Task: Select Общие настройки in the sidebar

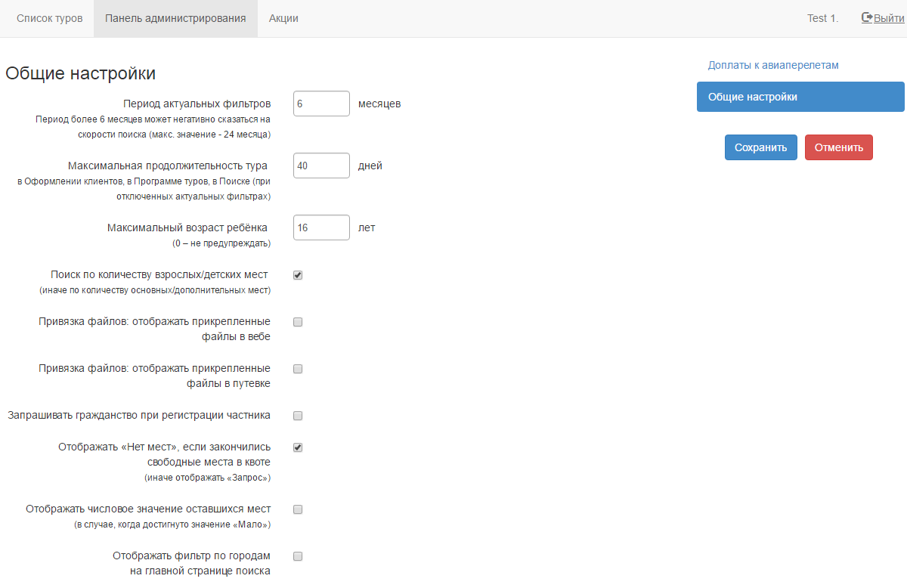Action: coord(800,97)
